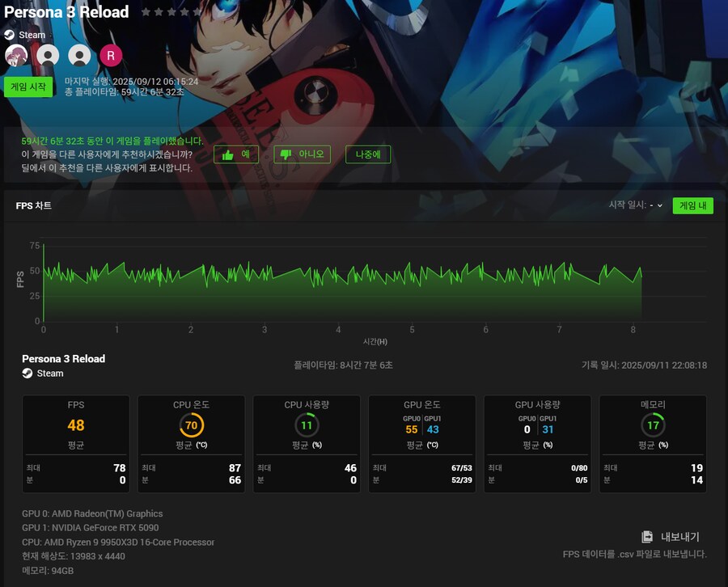
Task: Click the gray avatar beside the R avatar
Action: (79, 55)
